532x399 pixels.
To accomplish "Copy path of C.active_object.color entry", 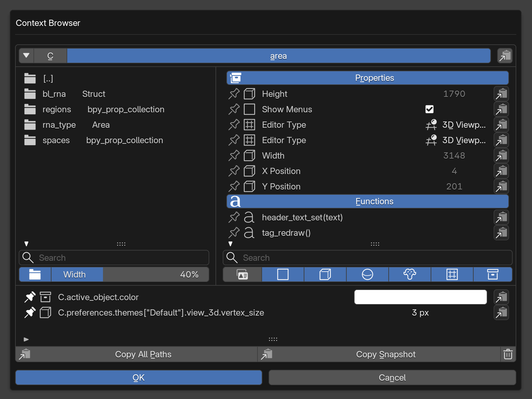I will [501, 297].
